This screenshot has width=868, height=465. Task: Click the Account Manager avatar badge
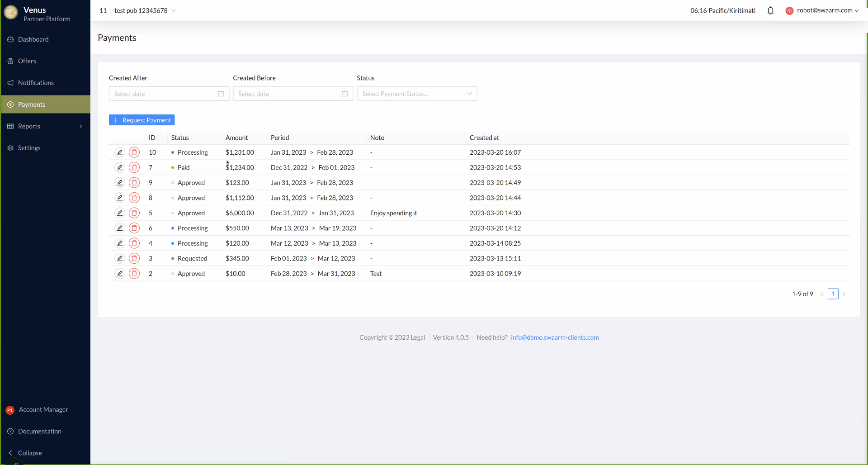[x=10, y=410]
